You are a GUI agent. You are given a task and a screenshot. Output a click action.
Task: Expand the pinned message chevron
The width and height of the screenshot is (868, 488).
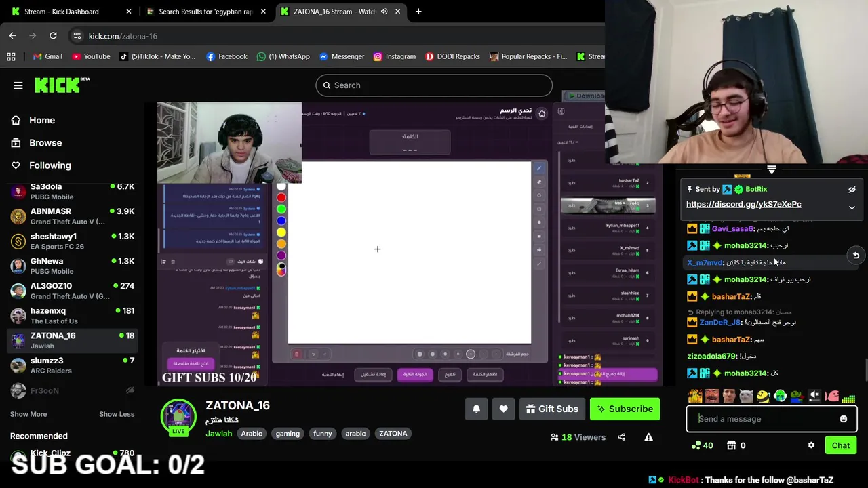(852, 208)
